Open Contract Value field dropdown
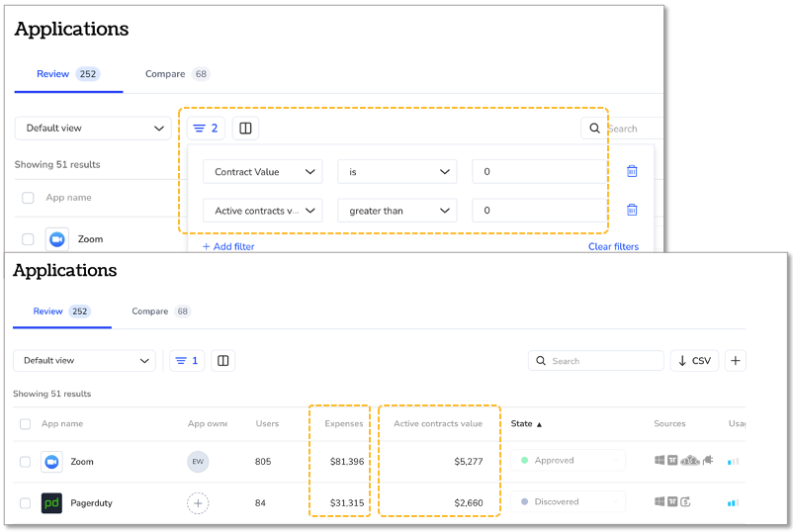The image size is (793, 532). tap(262, 171)
